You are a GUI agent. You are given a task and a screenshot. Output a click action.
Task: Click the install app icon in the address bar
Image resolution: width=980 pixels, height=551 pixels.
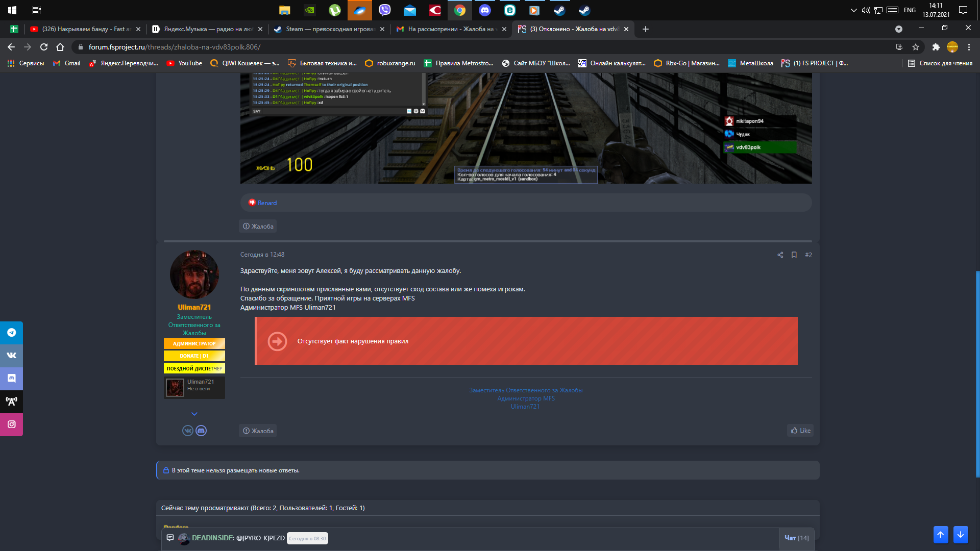[899, 47]
